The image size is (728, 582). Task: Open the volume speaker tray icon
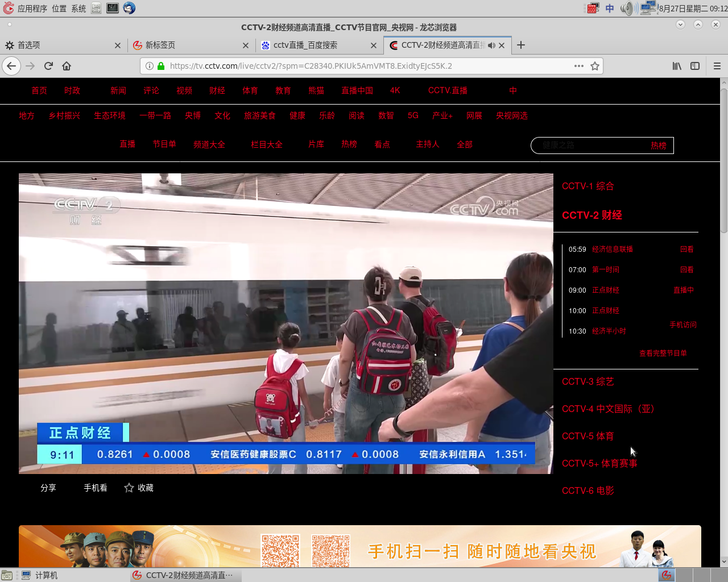pyautogui.click(x=627, y=8)
